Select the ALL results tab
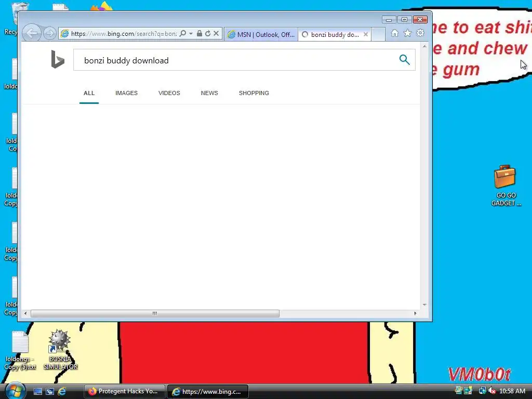 [89, 93]
